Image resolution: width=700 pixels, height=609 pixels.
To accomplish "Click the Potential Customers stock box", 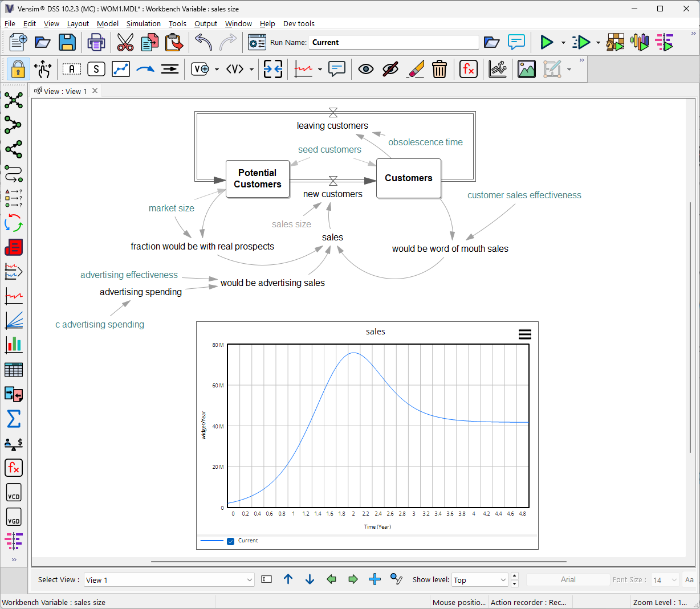I will [x=258, y=179].
